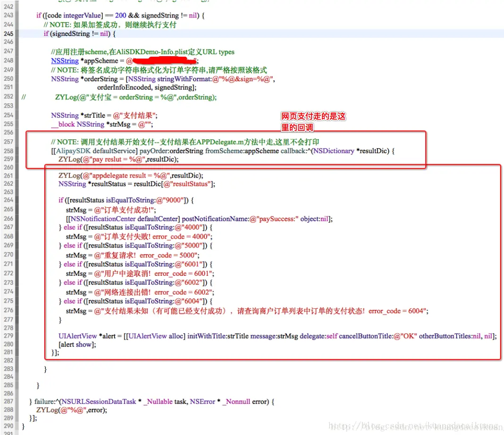
Task: Click the ZYLog "pay reslut = %@" line
Action: [x=118, y=159]
